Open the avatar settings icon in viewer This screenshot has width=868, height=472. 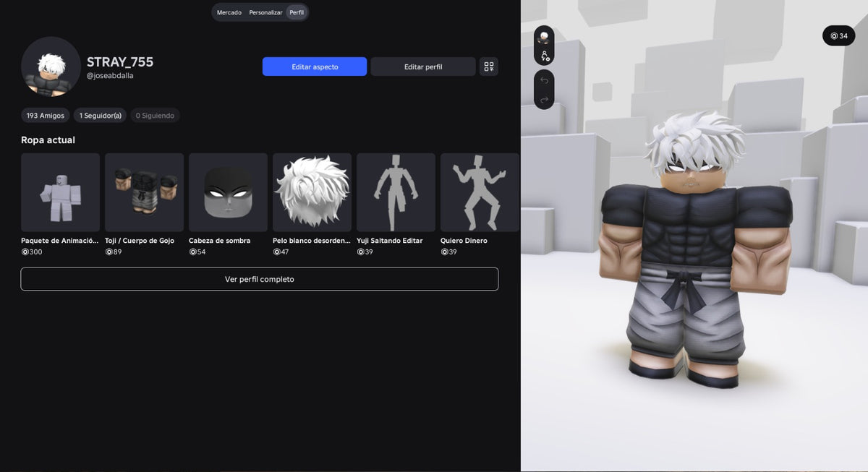pos(544,56)
